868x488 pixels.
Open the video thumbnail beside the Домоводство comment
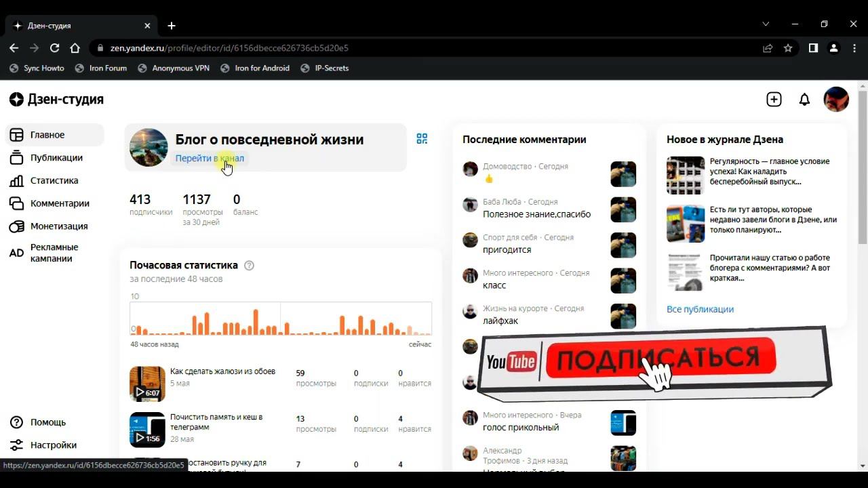(x=623, y=174)
